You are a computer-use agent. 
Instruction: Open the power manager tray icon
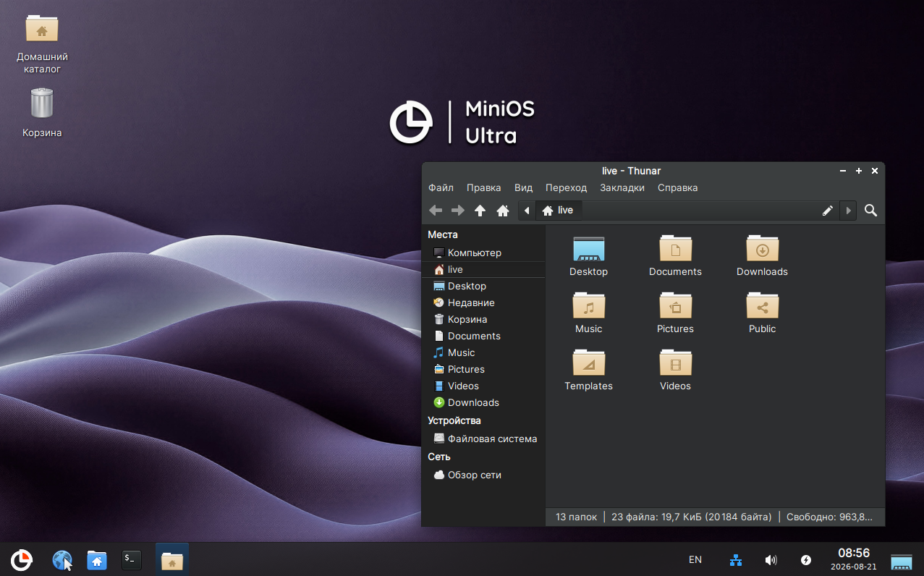point(806,560)
